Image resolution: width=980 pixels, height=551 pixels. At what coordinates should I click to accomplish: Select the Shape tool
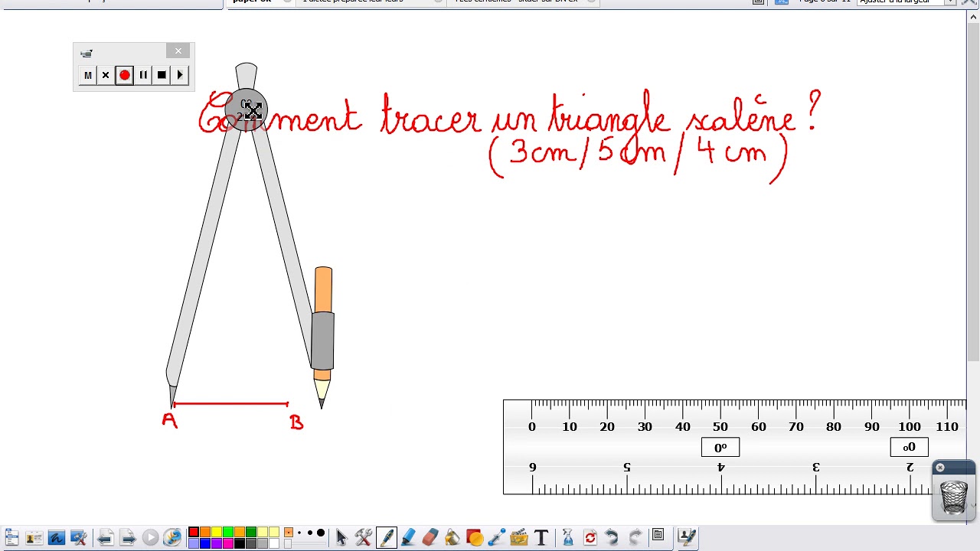point(474,538)
